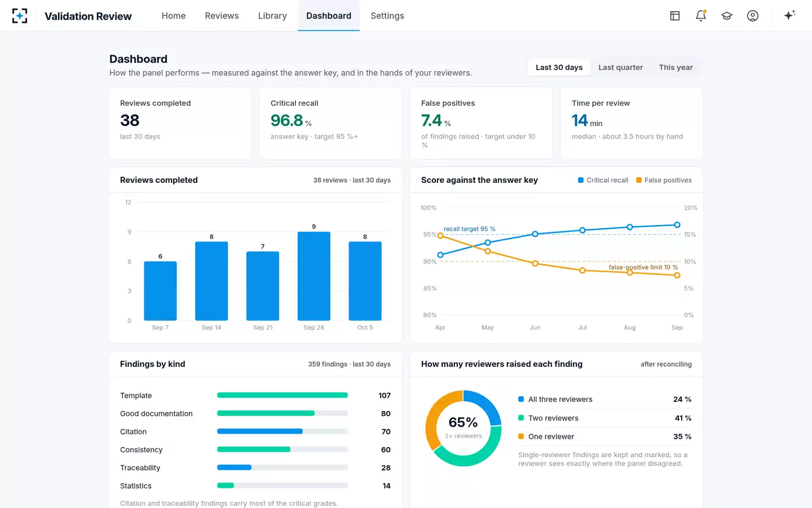Click the 'false-positive limit 10 %' label
This screenshot has height=508, width=812.
tap(643, 267)
